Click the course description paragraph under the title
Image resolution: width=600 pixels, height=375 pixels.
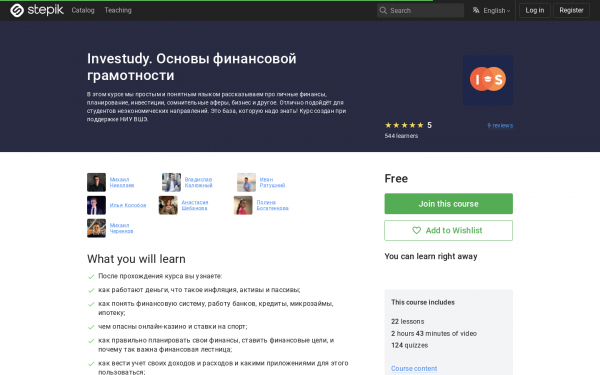(x=216, y=107)
